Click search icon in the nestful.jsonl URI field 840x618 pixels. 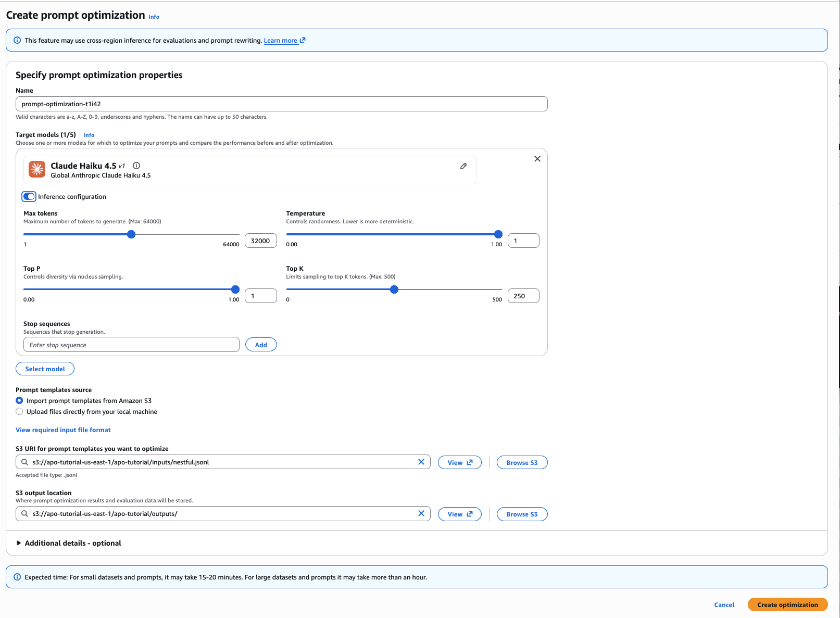tap(24, 462)
